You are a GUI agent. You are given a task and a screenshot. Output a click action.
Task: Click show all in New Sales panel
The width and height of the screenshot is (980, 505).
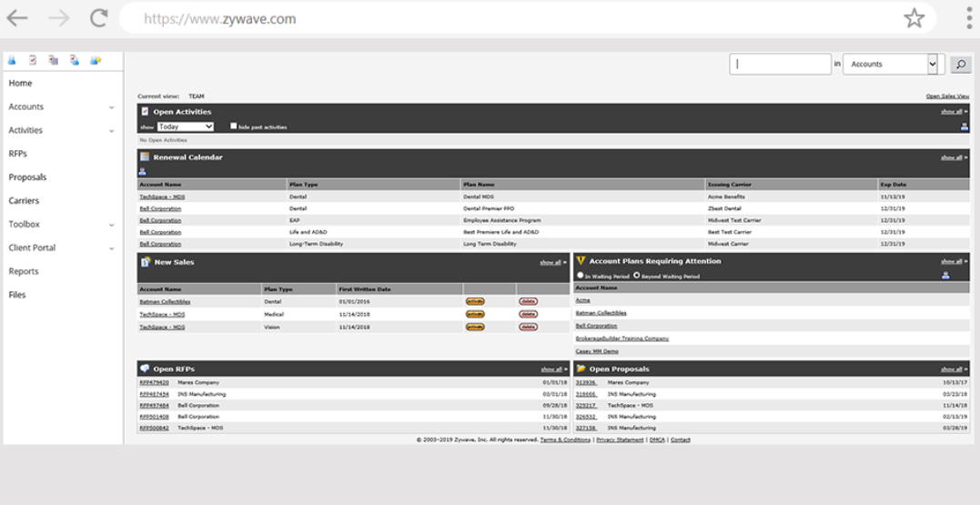[551, 262]
